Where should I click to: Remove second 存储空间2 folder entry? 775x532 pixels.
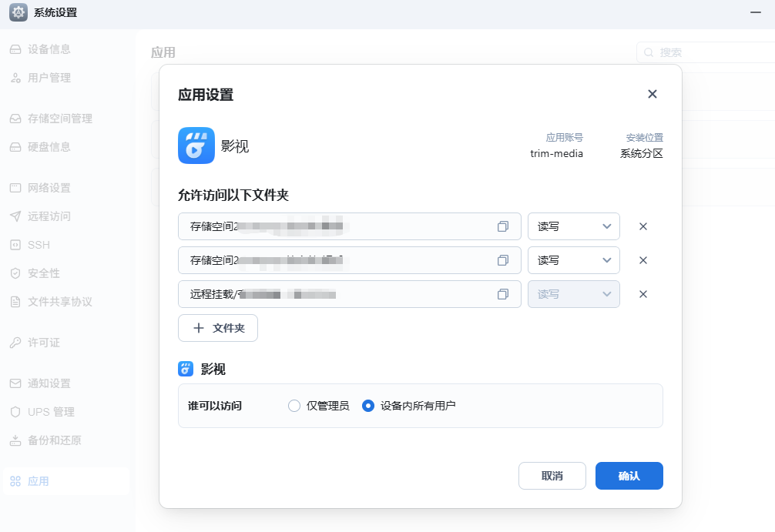pos(643,260)
